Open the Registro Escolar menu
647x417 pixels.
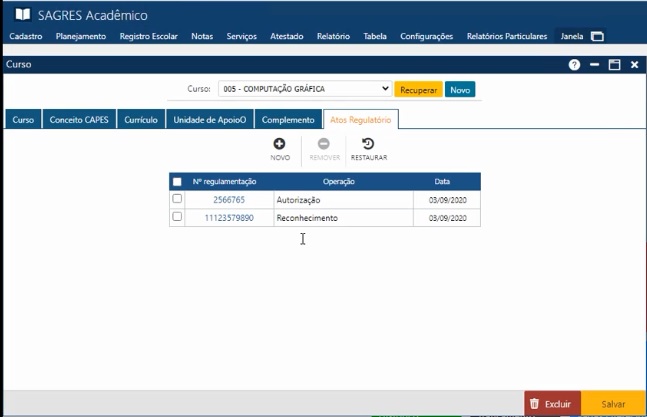click(148, 37)
